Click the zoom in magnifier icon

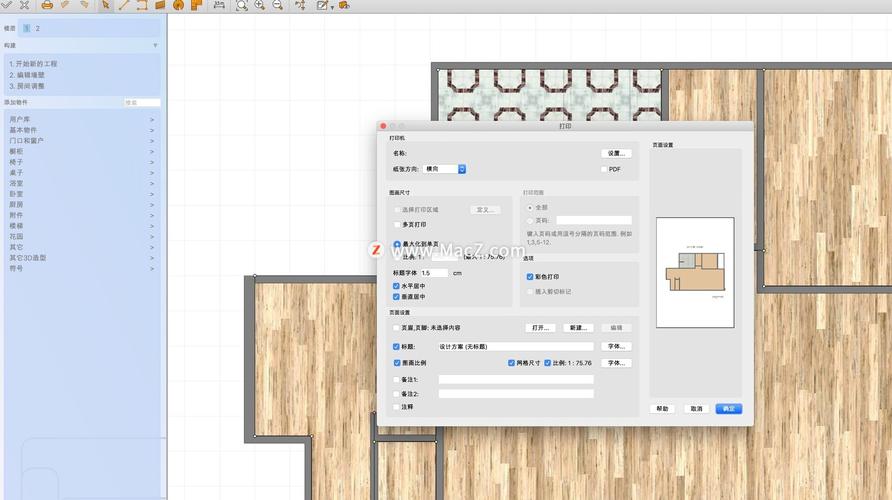pos(259,5)
